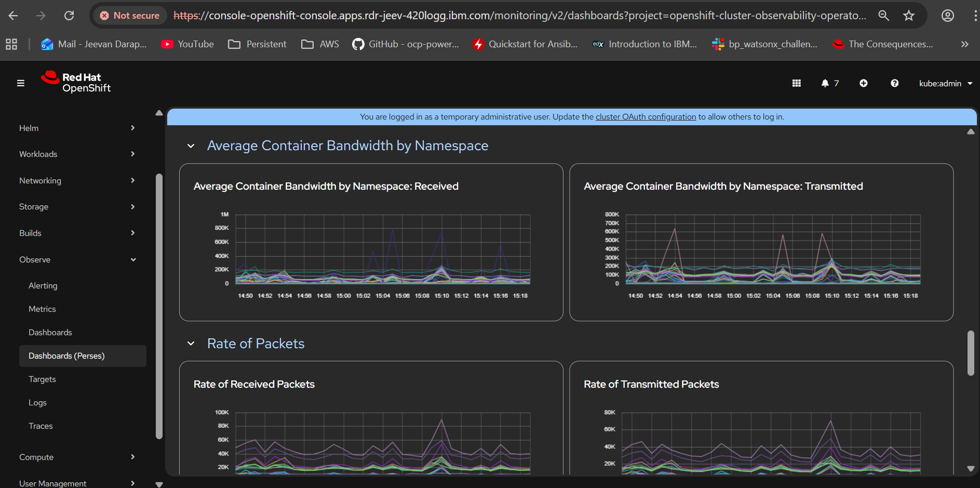Click the Red Hat OpenShift logo
The image size is (980, 488).
click(x=76, y=82)
